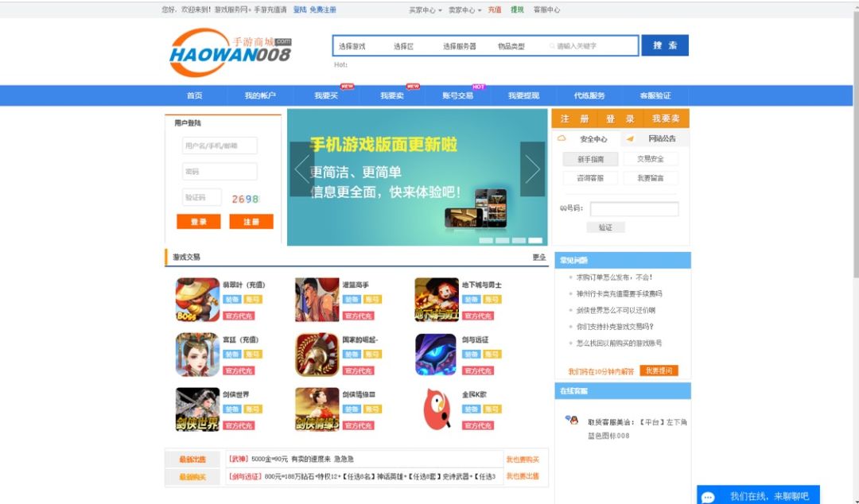Click the HAOWAN008 site logo
Viewport: 859px width, 504px height.
230,52
